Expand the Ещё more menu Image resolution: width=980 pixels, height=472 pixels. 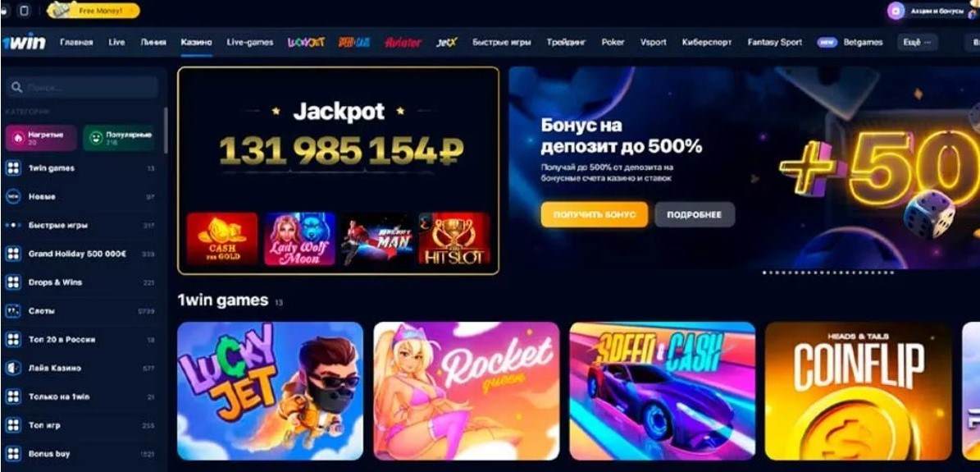click(918, 43)
